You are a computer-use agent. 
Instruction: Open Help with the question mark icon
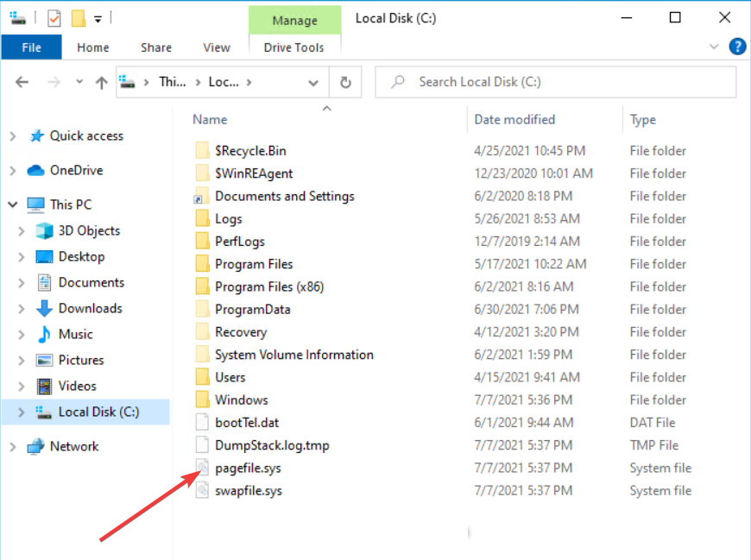[737, 47]
